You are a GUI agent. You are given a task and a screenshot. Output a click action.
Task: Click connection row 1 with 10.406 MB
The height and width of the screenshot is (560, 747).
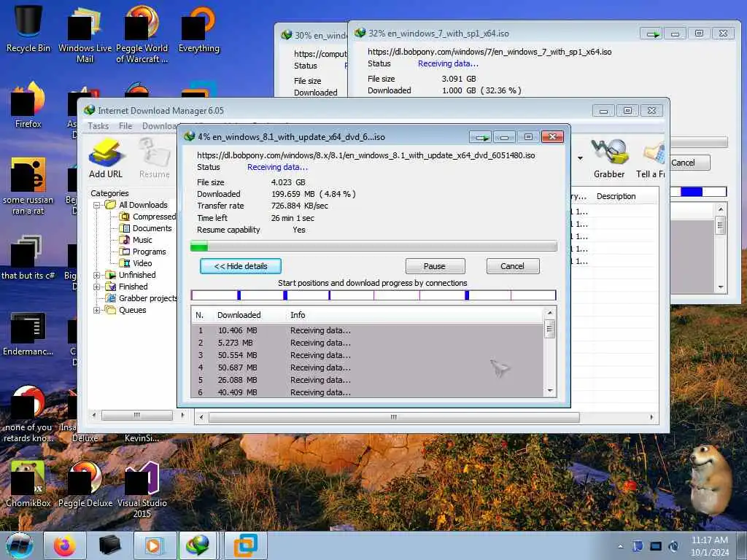368,330
